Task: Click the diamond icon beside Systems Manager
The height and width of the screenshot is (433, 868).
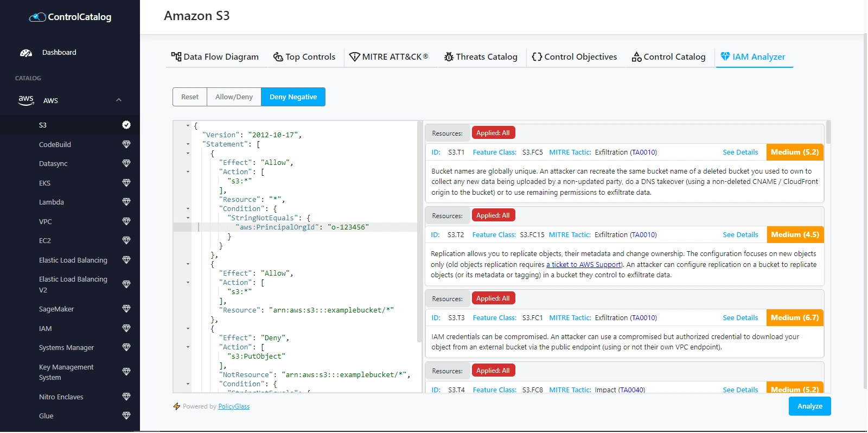Action: tap(126, 347)
